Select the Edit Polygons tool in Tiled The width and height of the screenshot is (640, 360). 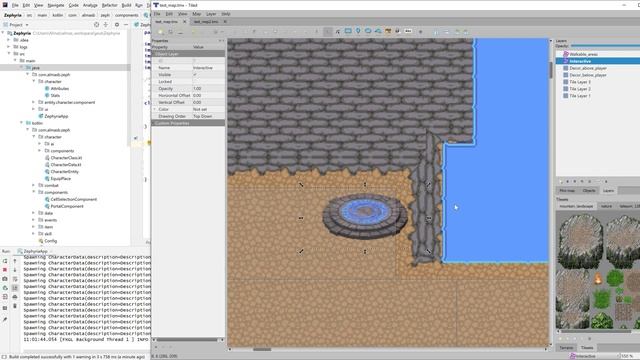pyautogui.click(x=338, y=31)
